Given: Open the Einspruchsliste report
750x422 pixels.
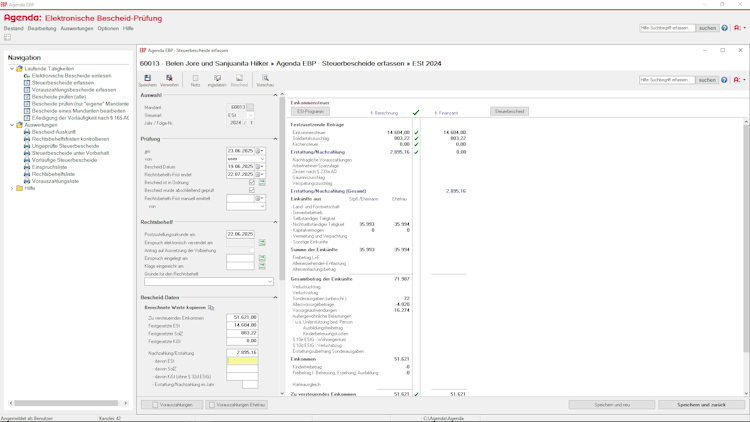Looking at the screenshot, I should pos(49,167).
